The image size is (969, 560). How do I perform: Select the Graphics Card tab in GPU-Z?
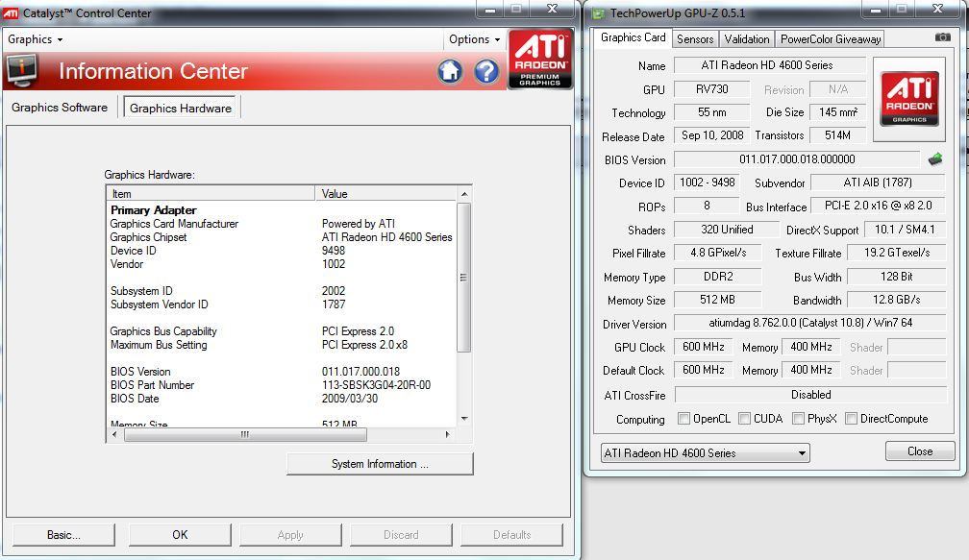(x=633, y=37)
